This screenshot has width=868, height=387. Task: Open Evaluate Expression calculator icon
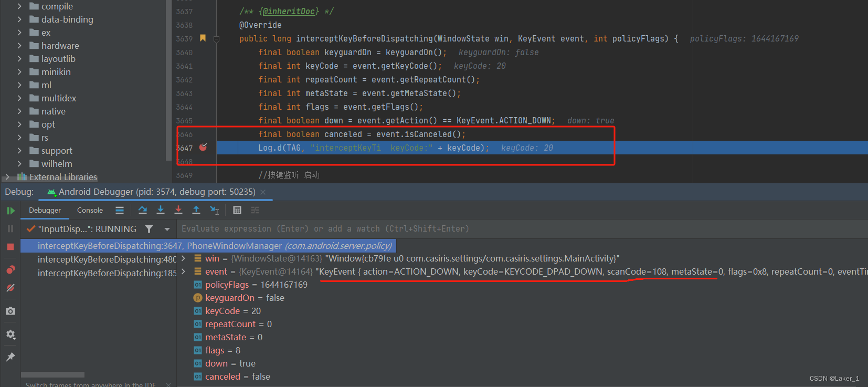click(237, 211)
